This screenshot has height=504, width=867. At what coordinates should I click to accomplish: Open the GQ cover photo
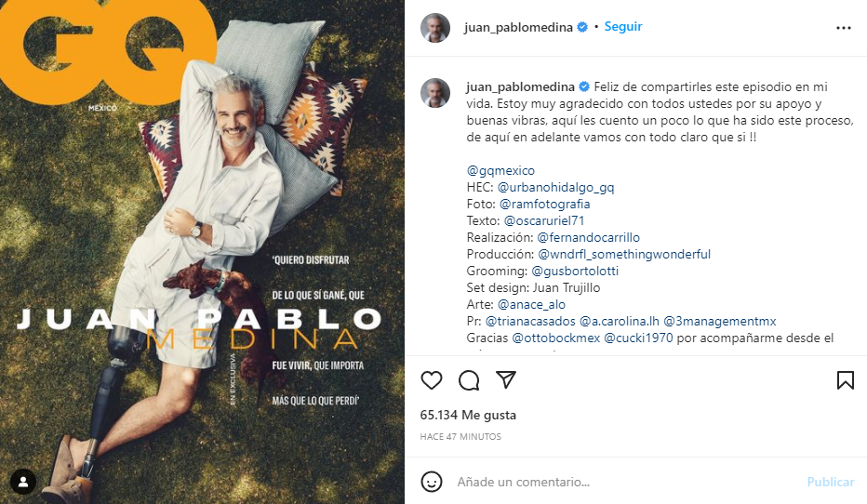pos(203,252)
